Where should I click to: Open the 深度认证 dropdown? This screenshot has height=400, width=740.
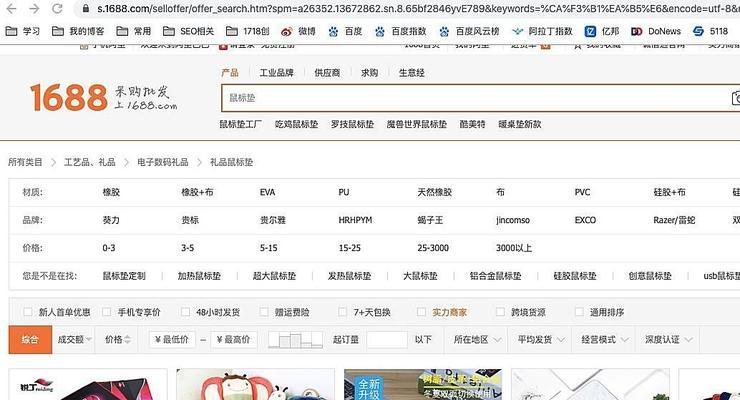tap(668, 340)
